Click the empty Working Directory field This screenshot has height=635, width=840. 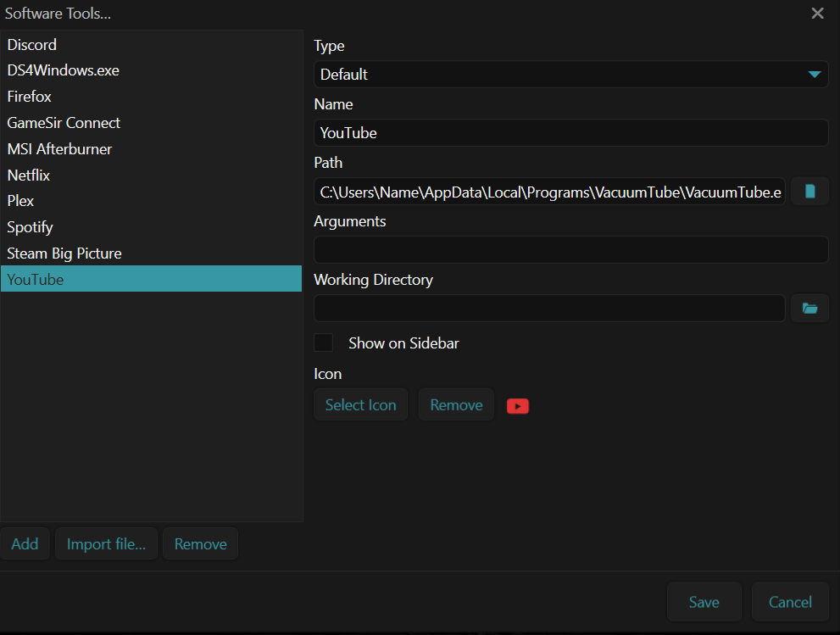coord(549,308)
